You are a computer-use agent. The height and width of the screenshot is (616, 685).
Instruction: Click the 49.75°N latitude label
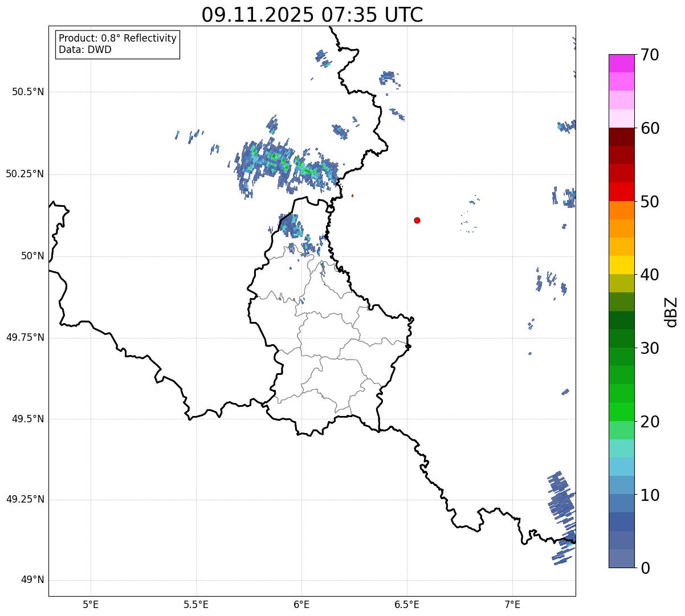tap(25, 337)
